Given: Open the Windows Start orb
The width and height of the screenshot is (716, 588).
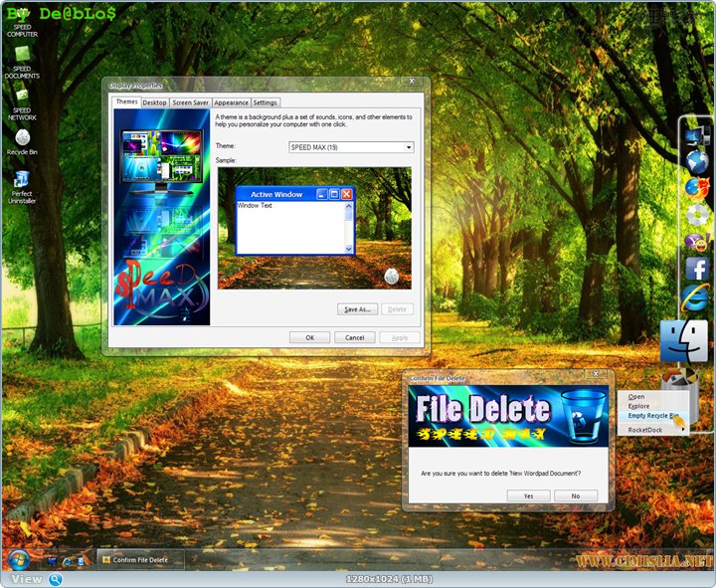Looking at the screenshot, I should 19,560.
